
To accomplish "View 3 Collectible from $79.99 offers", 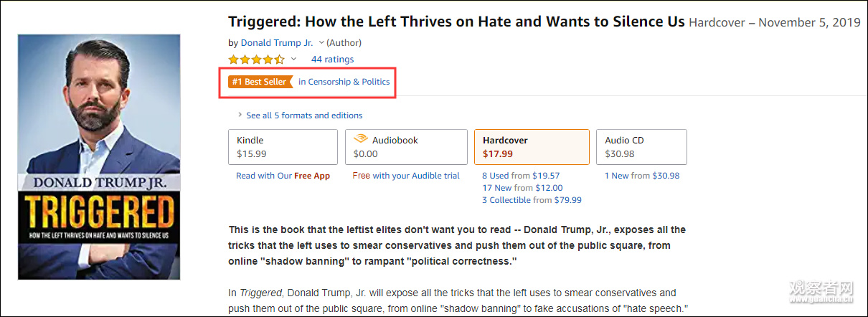I will [532, 200].
